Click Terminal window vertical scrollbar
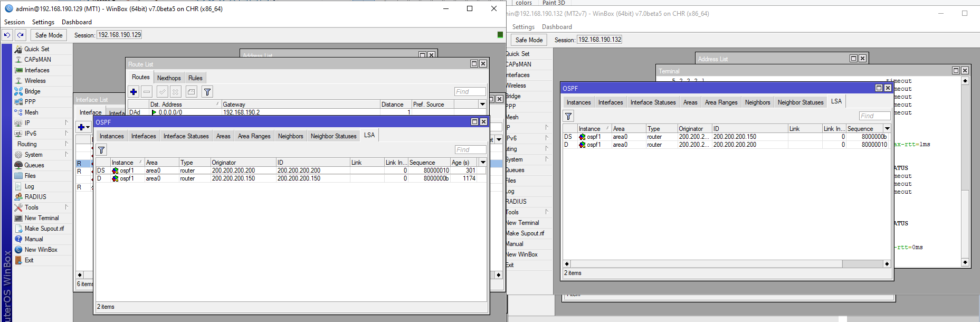Screen dimensions: 980x322 click(x=965, y=171)
